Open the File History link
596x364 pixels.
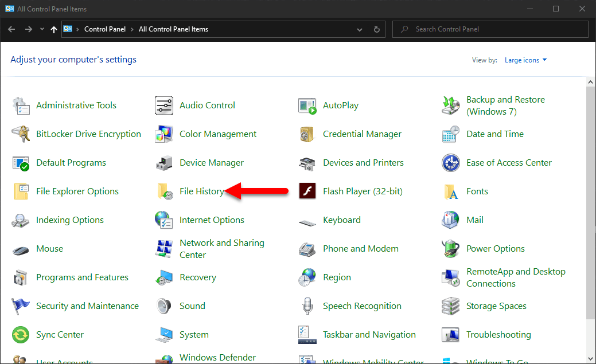tap(202, 191)
